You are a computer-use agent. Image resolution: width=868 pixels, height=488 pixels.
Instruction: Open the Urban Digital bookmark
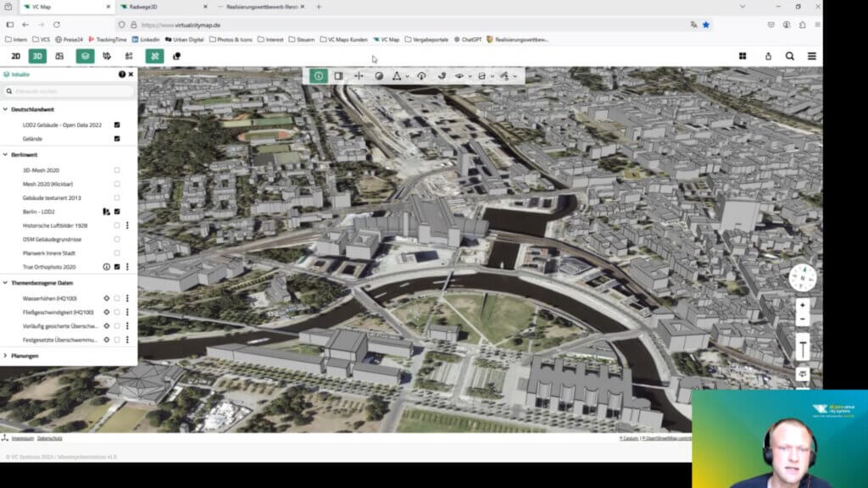(184, 40)
